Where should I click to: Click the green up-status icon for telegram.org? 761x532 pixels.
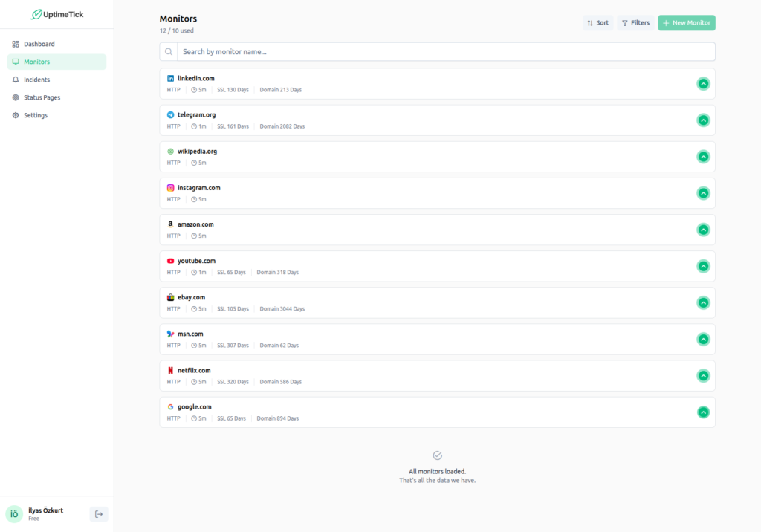tap(703, 120)
